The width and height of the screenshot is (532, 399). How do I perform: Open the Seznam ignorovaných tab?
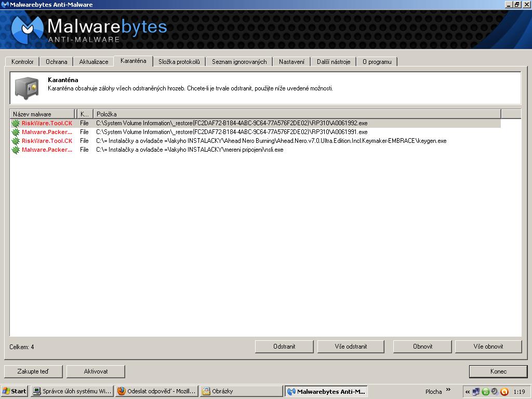[239, 62]
